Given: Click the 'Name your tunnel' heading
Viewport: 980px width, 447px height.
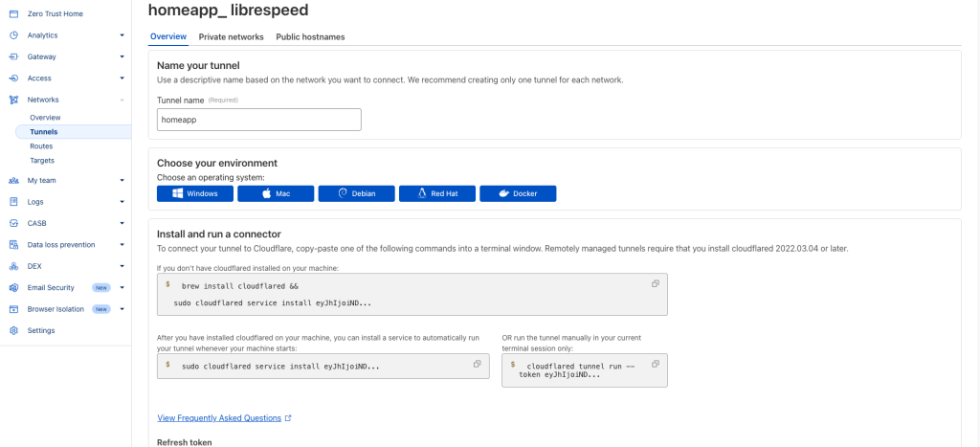Looking at the screenshot, I should (x=198, y=66).
